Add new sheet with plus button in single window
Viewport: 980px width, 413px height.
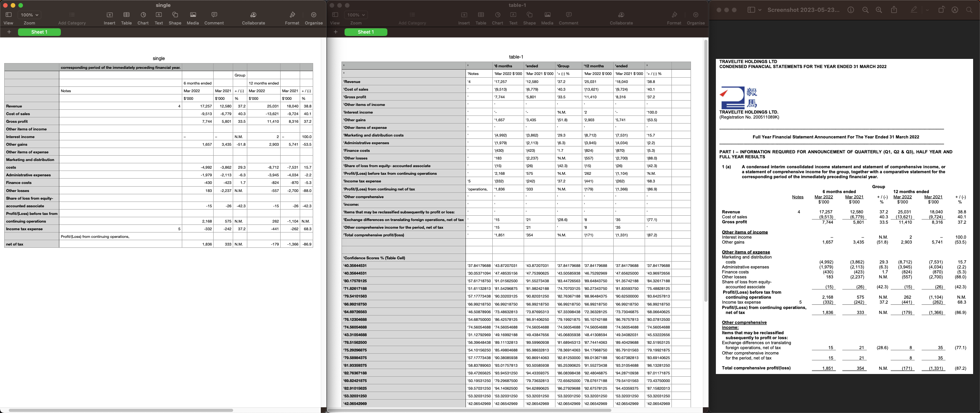(x=9, y=32)
